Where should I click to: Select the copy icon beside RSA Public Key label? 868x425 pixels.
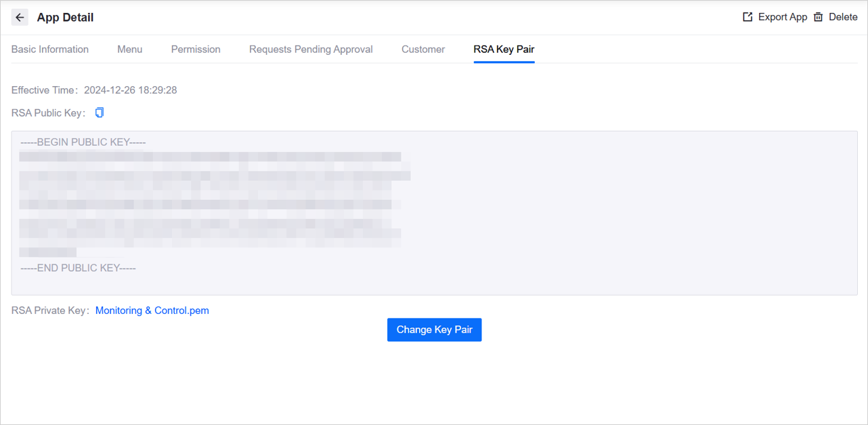point(99,112)
